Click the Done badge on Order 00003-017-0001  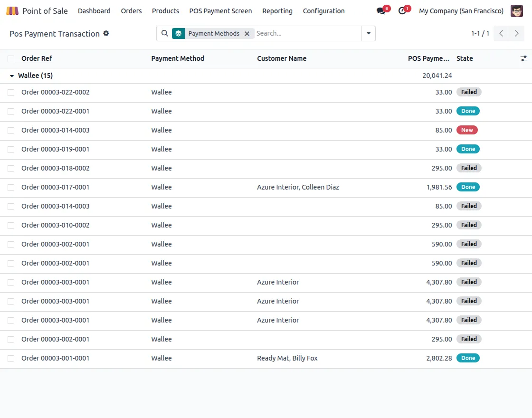coord(468,187)
